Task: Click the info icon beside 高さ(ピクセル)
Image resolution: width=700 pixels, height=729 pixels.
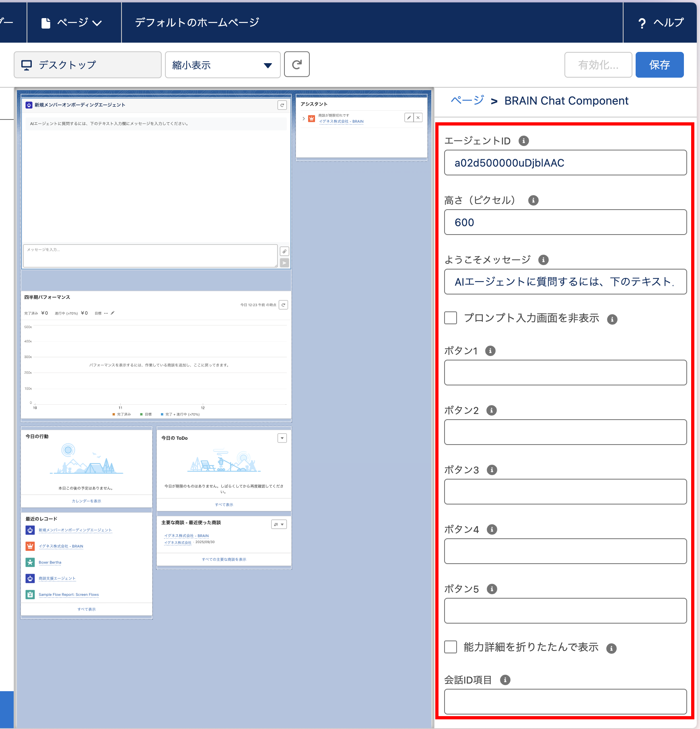Action: coord(533,200)
